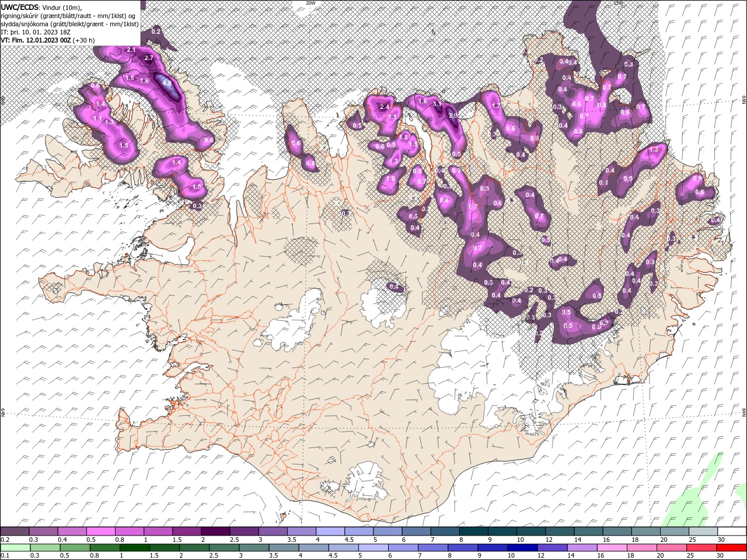Viewport: 747px width, 560px height.
Task: Select upper legend swatch from 1.5 to 2
Action: pyautogui.click(x=187, y=531)
